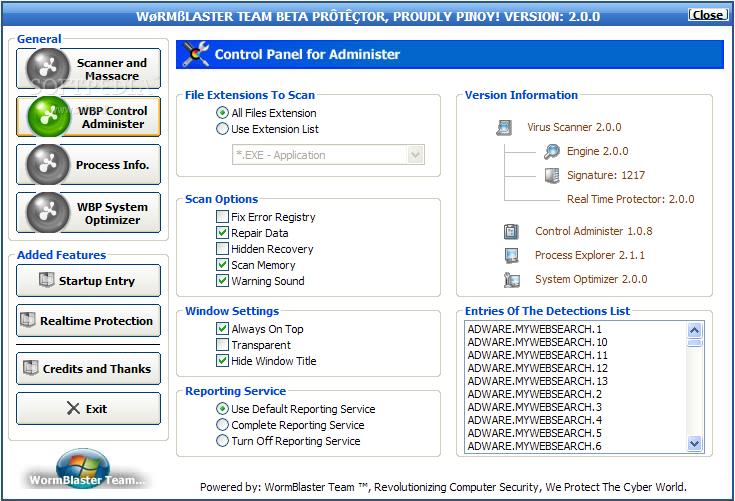735x501 pixels.
Task: Switch to WBP Control Administer section
Action: tap(89, 117)
